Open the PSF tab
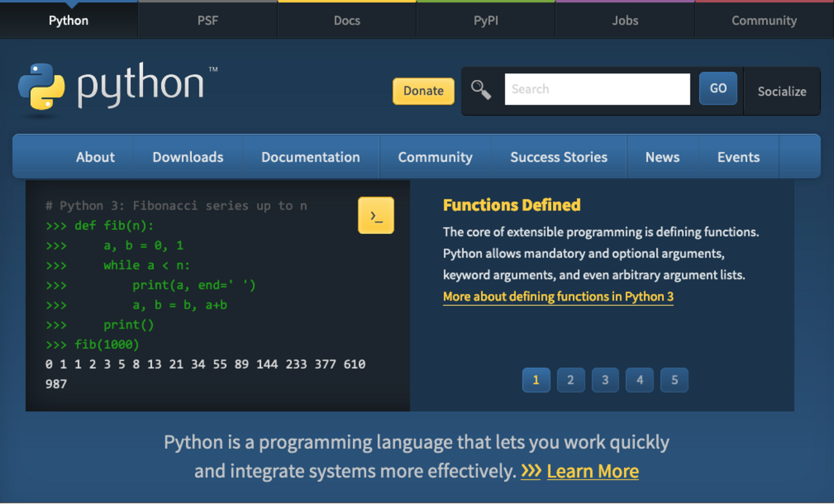Image resolution: width=834 pixels, height=504 pixels. click(208, 21)
